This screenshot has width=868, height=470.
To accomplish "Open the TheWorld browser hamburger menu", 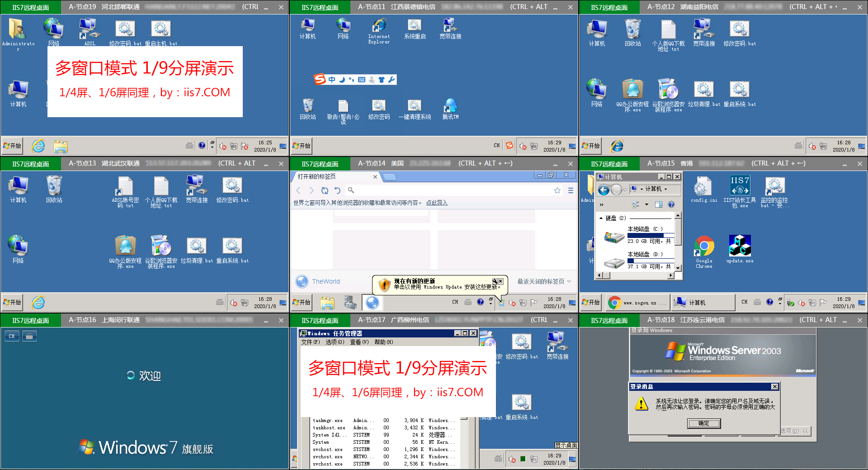I will click(x=571, y=190).
